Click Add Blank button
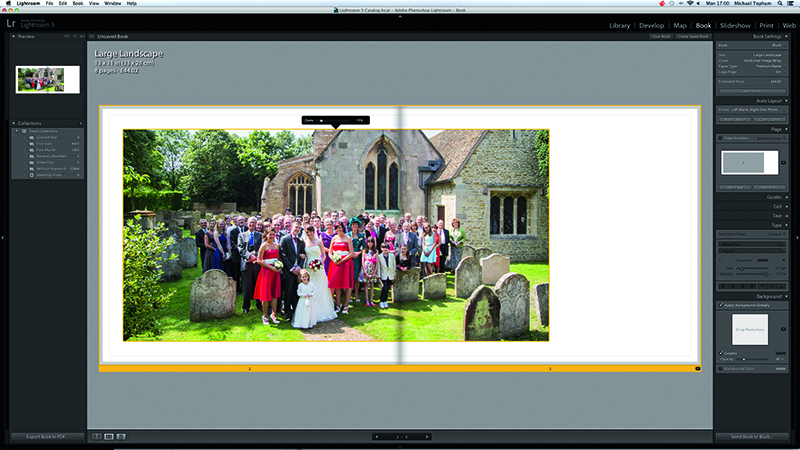The height and width of the screenshot is (450, 800). (x=769, y=187)
